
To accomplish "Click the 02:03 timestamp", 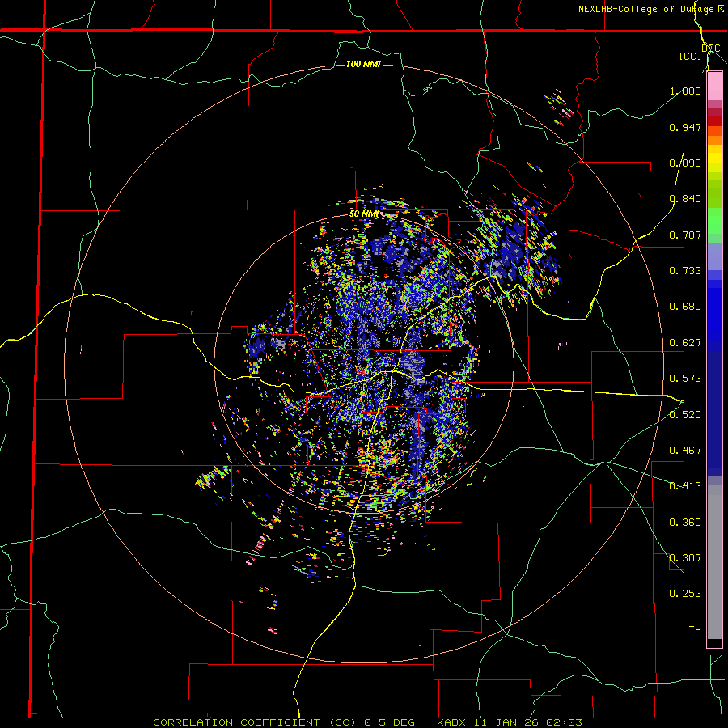I will click(565, 722).
